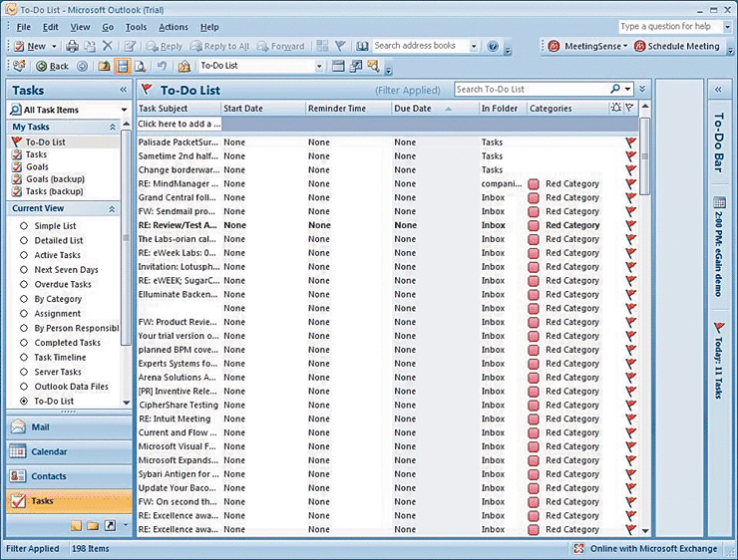This screenshot has width=738, height=560.
Task: Click the Forward toolbar button
Action: [281, 46]
